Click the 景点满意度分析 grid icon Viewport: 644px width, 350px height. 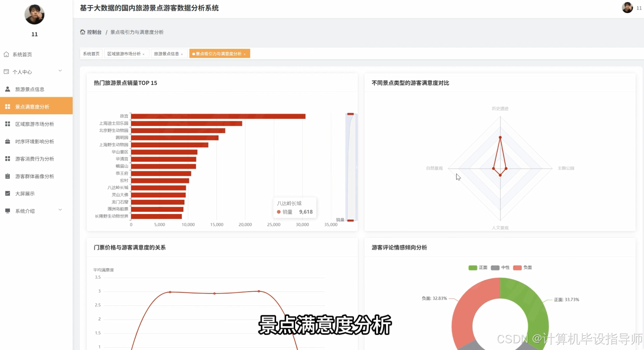click(x=7, y=106)
